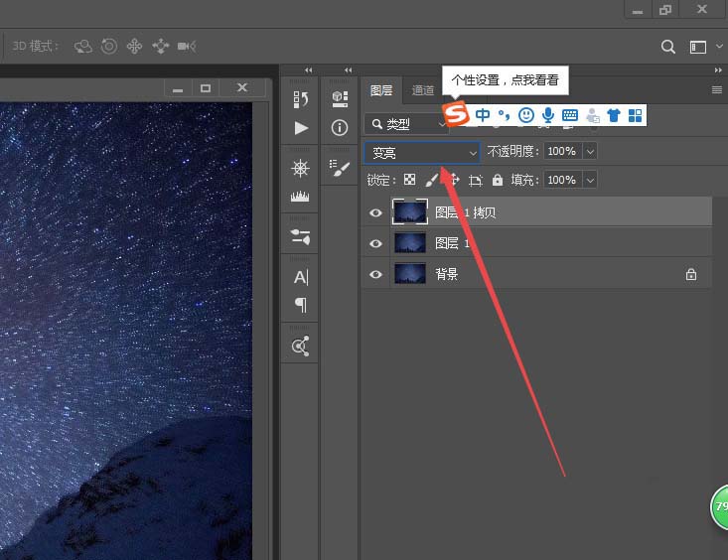This screenshot has width=728, height=560.
Task: Open the Actions panel play icon
Action: click(x=301, y=128)
